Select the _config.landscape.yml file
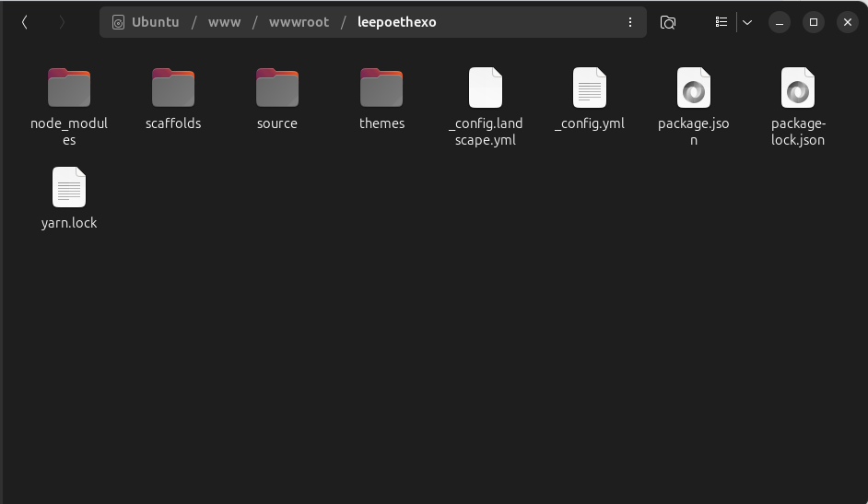The image size is (868, 504). tap(486, 88)
